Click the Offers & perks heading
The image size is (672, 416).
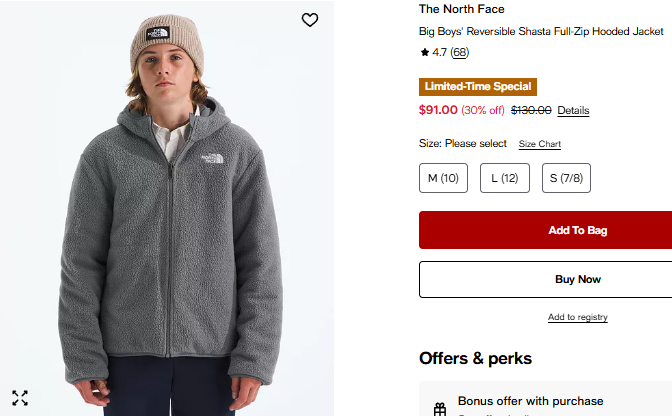point(475,358)
